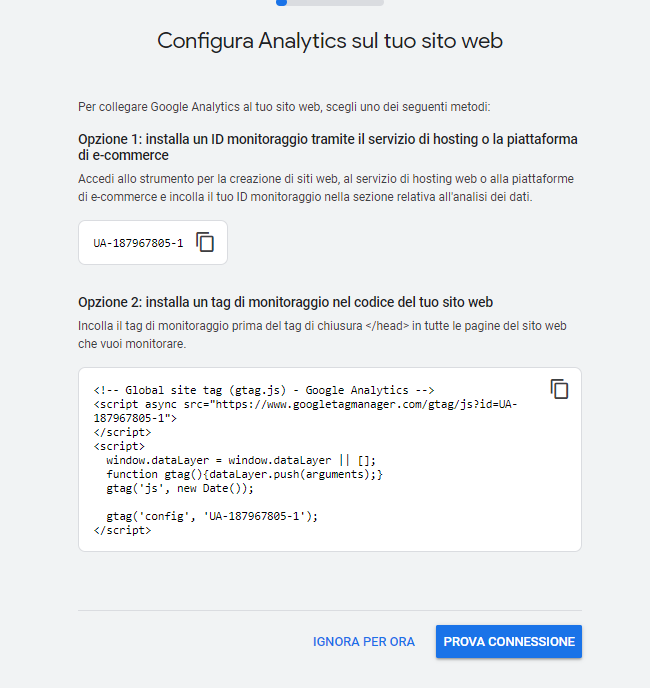650x688 pixels.
Task: Skip setup with IGNORA PER ORA
Action: point(364,641)
